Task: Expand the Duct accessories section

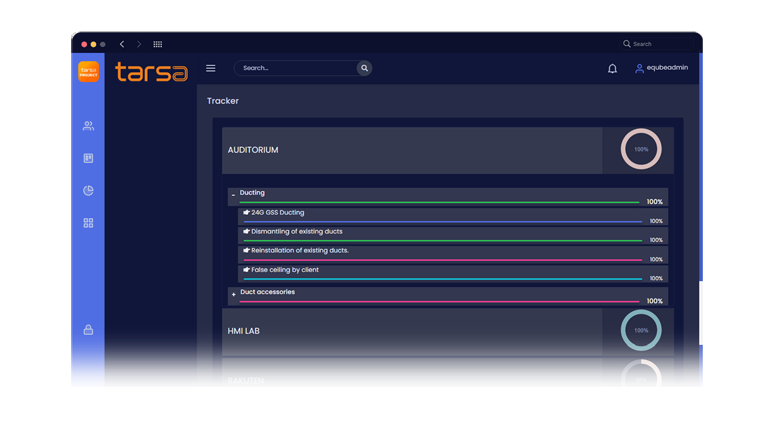Action: (233, 295)
